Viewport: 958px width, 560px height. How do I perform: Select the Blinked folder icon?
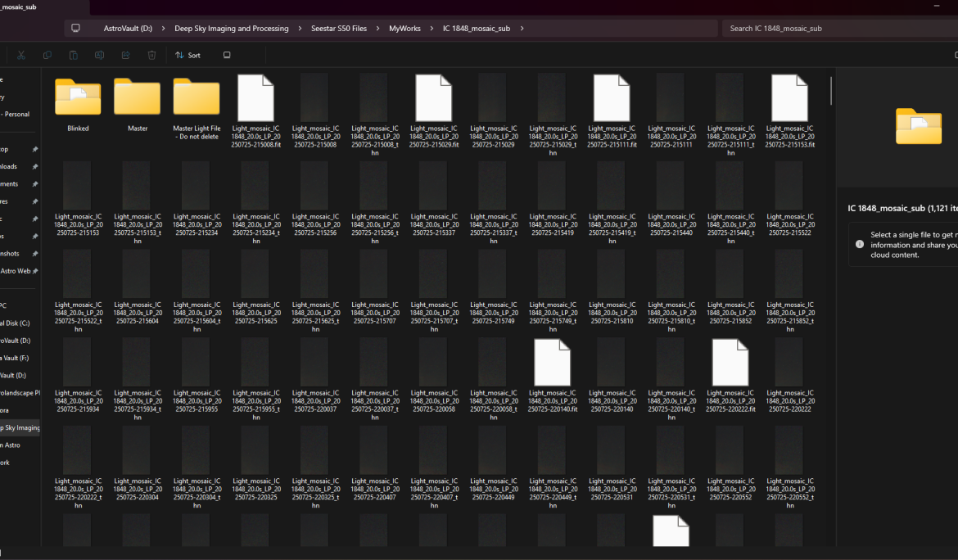[x=78, y=98]
